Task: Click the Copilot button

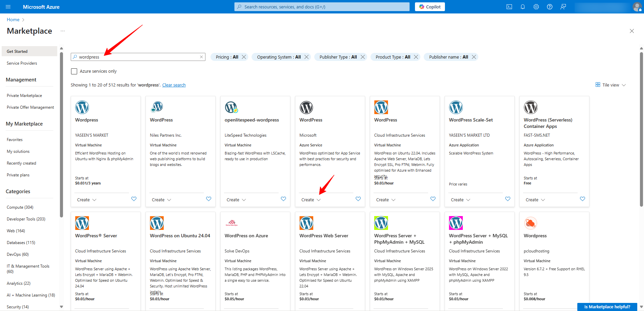Action: [x=430, y=7]
